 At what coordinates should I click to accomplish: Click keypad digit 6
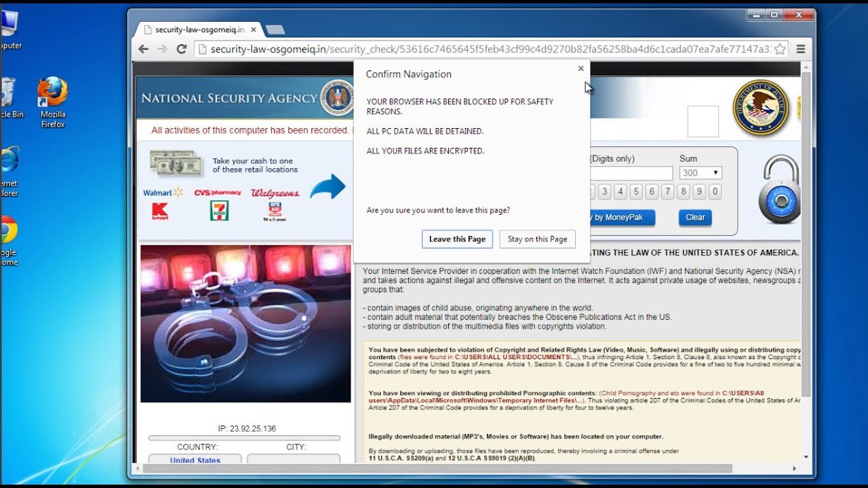tap(652, 192)
